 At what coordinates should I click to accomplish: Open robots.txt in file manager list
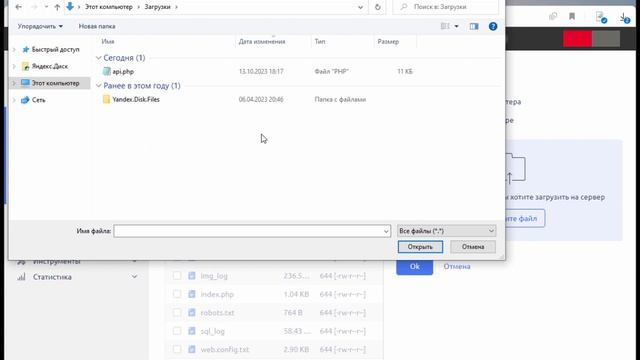(x=218, y=313)
